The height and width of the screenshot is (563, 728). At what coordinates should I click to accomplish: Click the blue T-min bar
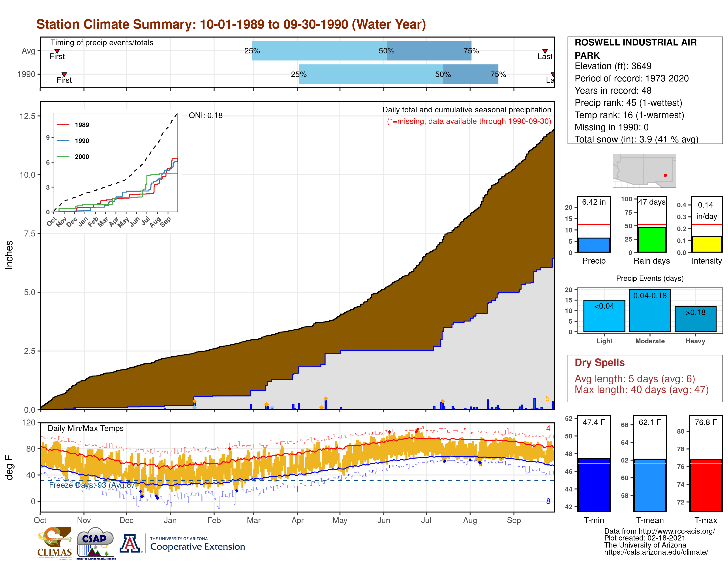pyautogui.click(x=594, y=485)
